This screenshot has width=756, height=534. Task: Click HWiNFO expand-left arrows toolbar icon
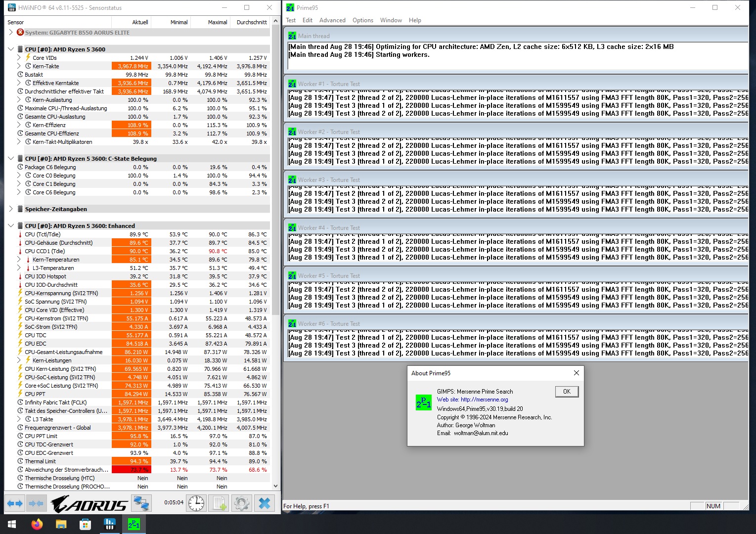pos(15,504)
